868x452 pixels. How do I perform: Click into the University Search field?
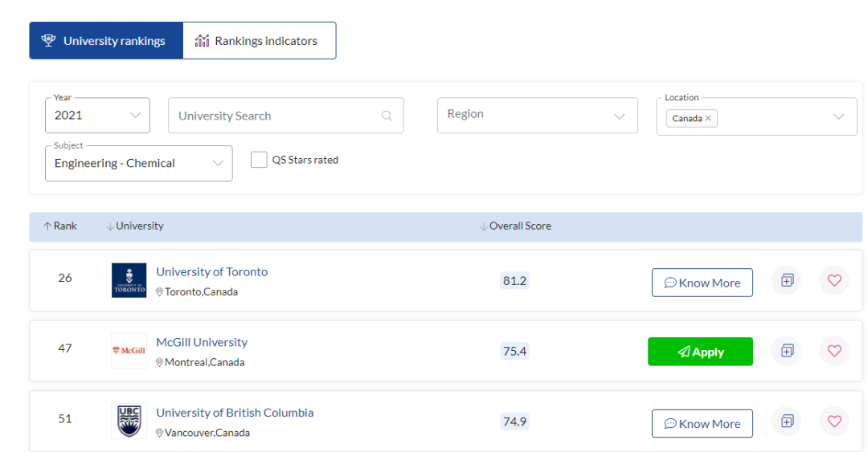(273, 116)
